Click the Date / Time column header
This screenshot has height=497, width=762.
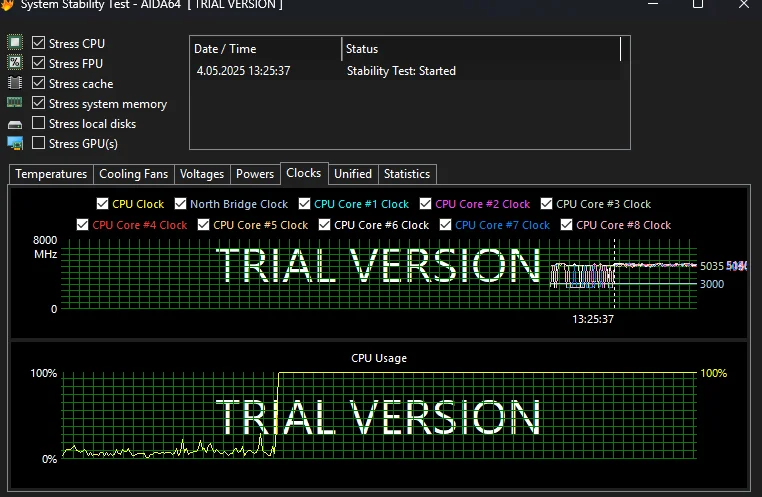[266, 49]
